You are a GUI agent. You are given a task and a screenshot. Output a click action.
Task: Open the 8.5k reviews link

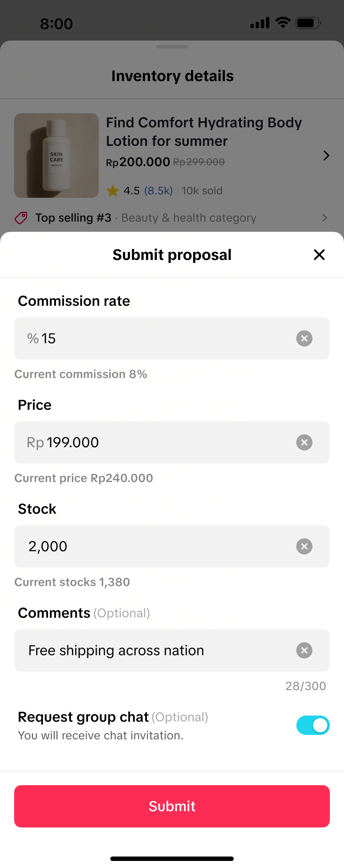pos(158,191)
